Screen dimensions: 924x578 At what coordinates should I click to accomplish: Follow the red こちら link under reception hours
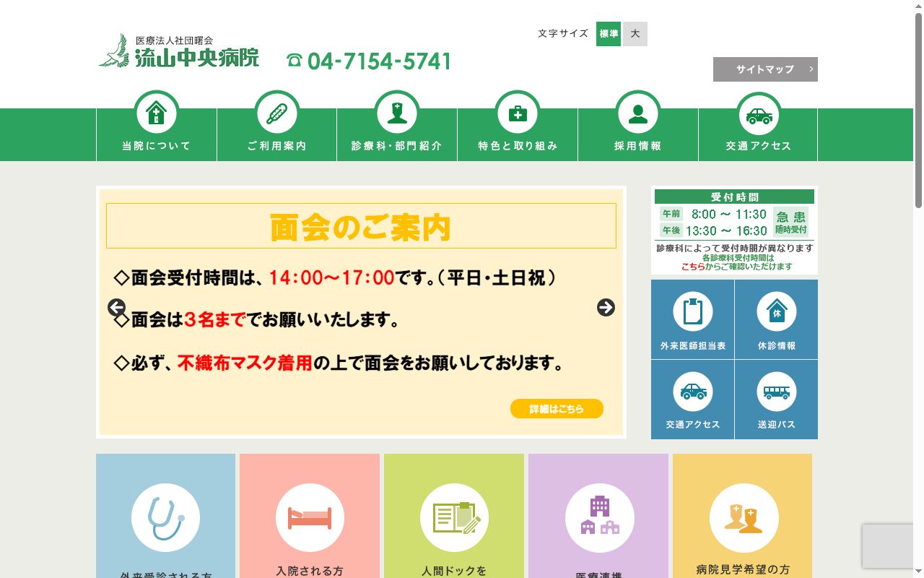(693, 267)
